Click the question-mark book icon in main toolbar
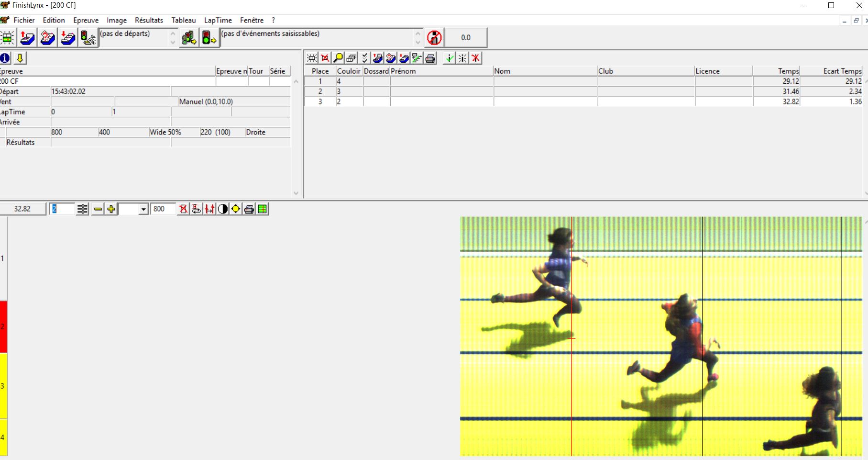This screenshot has height=460, width=868. pyautogui.click(x=48, y=37)
